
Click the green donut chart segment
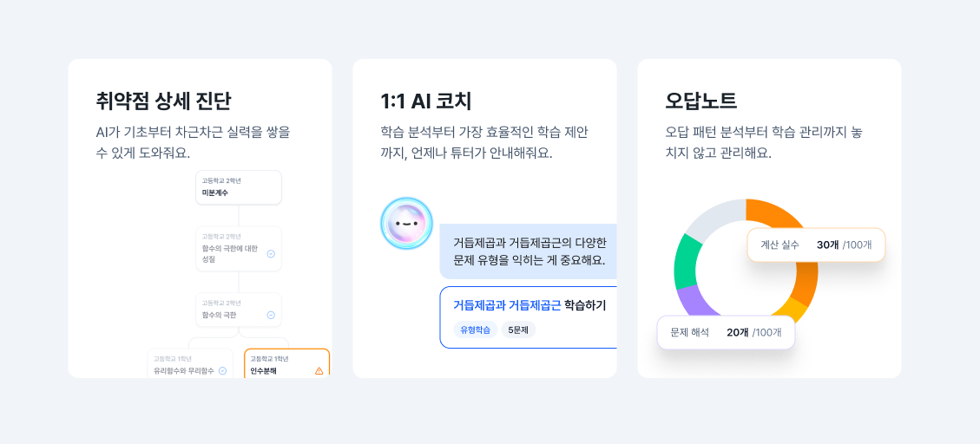tap(686, 263)
